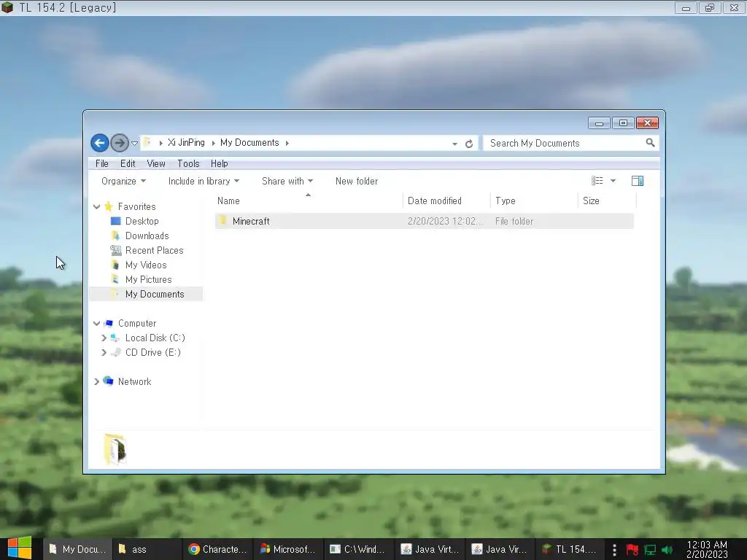Open first Java Virt... taskbar window
The width and height of the screenshot is (747, 560).
429,550
